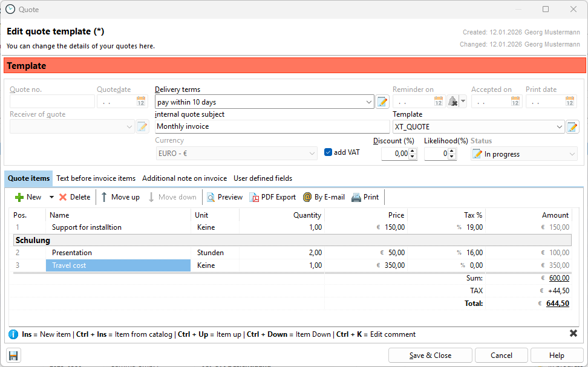Click the Move up arrow icon

point(105,197)
